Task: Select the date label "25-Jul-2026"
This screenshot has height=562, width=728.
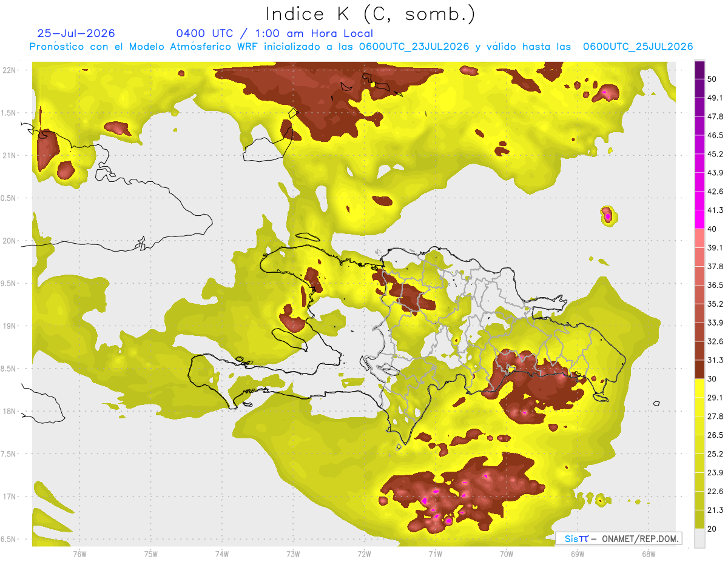Action: (76, 33)
